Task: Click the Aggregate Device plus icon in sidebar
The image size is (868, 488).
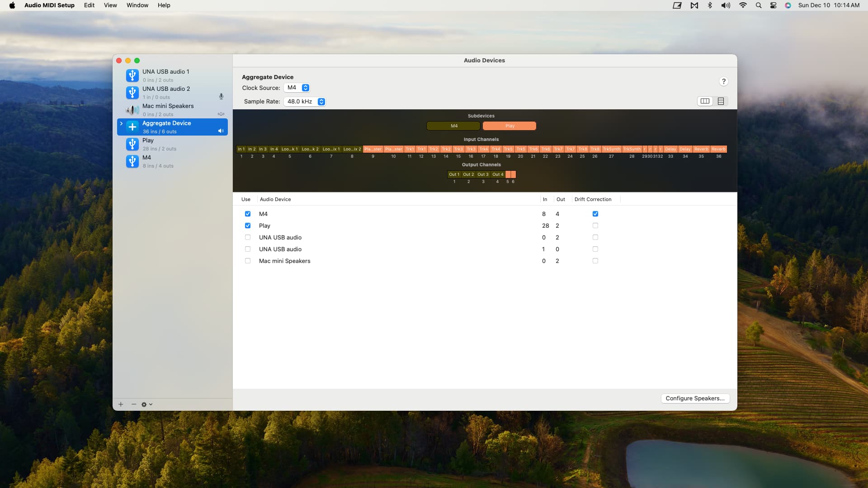Action: 132,127
